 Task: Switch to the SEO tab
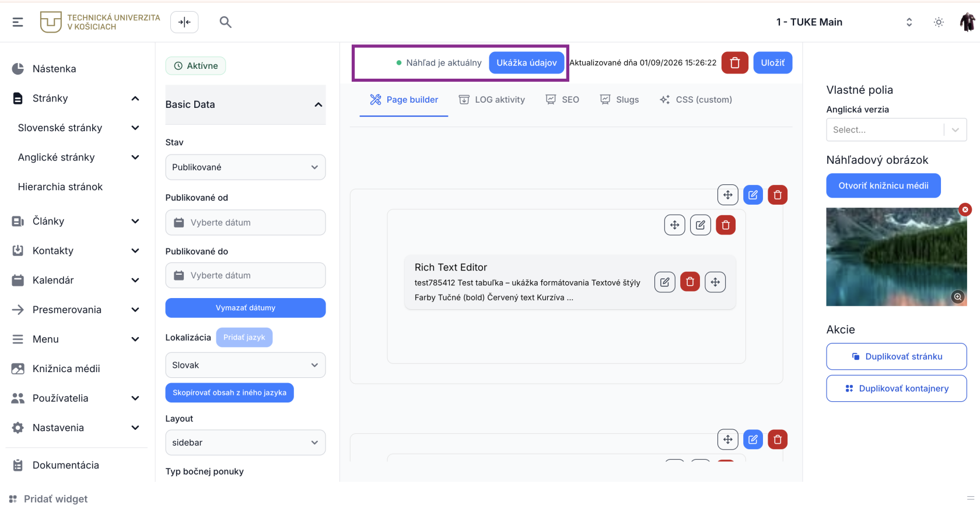pos(562,100)
